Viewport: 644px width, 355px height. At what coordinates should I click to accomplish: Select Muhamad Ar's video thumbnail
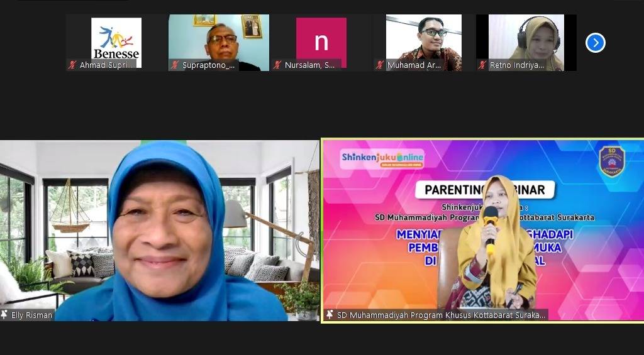click(x=424, y=39)
